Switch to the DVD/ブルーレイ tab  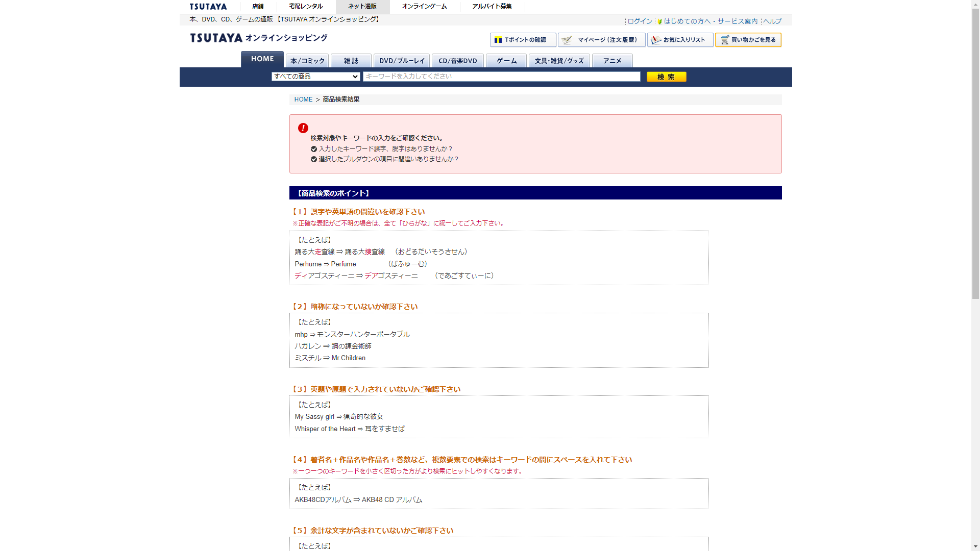402,61
